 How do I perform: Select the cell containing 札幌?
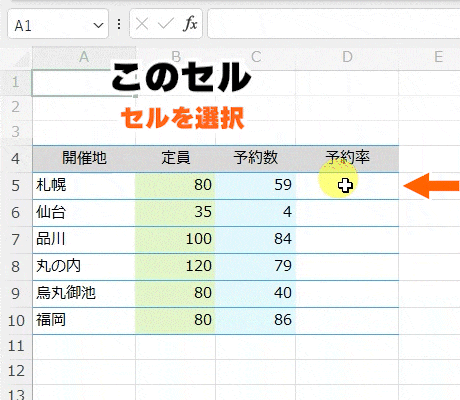84,186
